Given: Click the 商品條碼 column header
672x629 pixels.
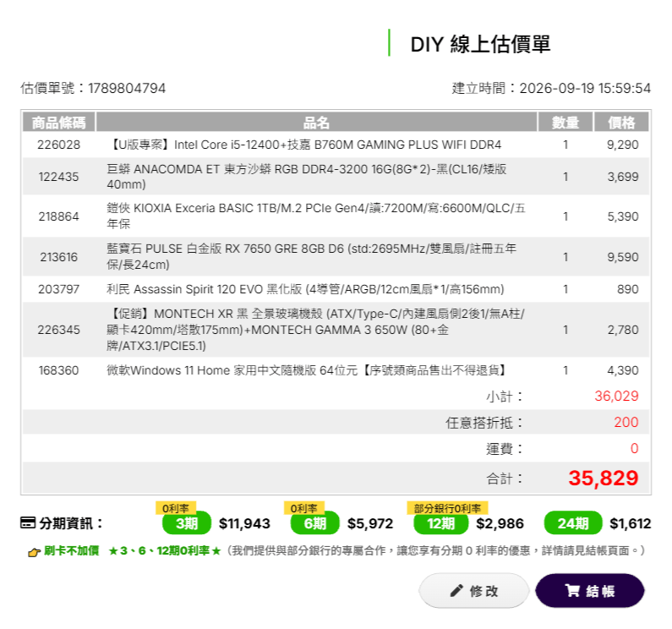Looking at the screenshot, I should pyautogui.click(x=58, y=123).
